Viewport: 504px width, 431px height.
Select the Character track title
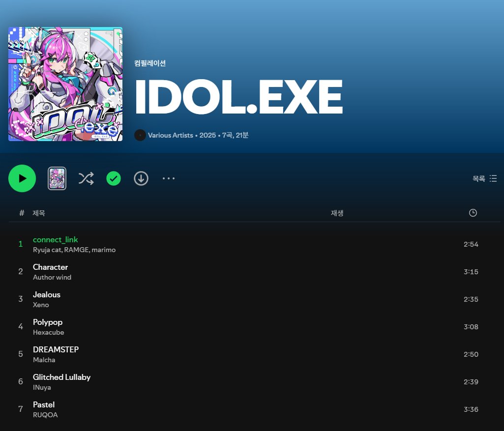point(51,267)
